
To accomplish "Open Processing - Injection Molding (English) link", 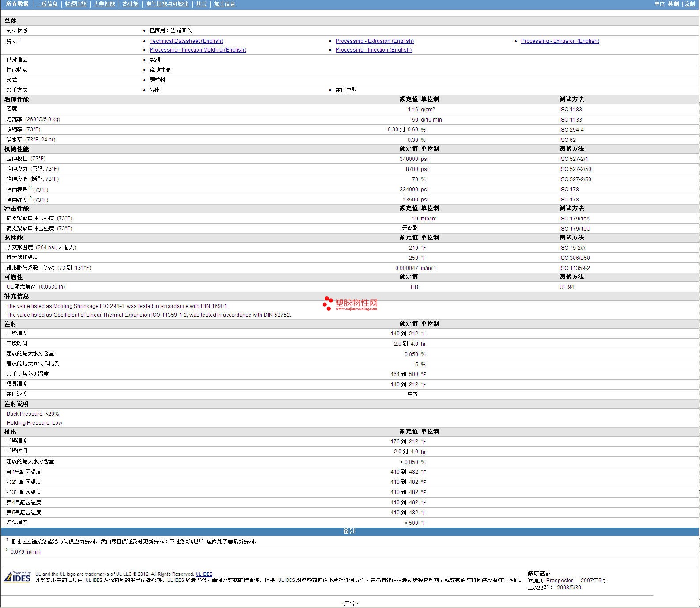I will coord(198,50).
